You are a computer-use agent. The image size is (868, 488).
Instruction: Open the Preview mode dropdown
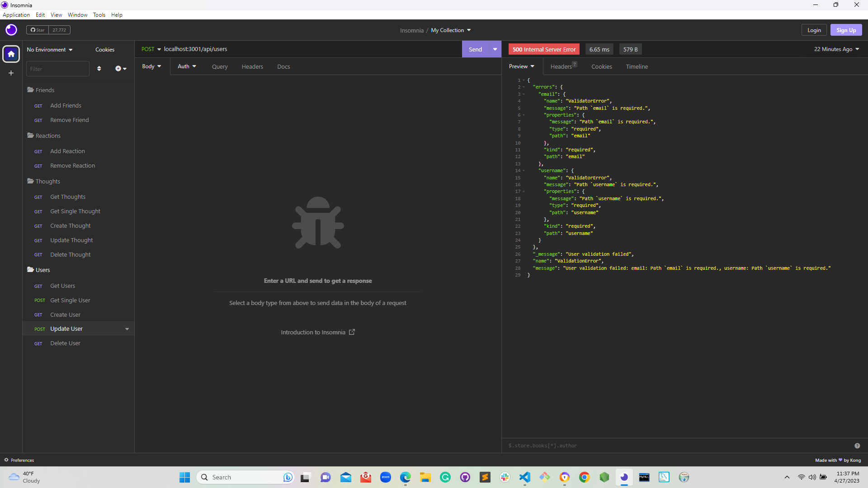(x=521, y=66)
